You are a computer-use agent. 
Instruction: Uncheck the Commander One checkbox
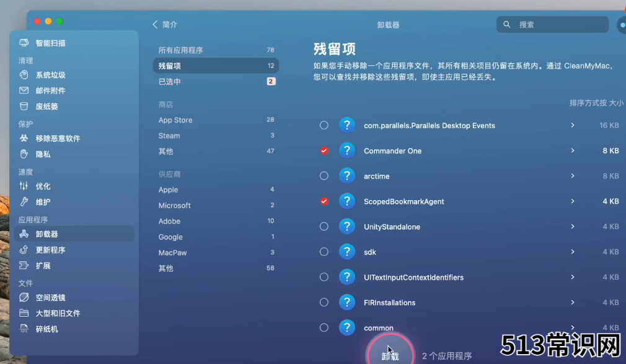tap(324, 150)
